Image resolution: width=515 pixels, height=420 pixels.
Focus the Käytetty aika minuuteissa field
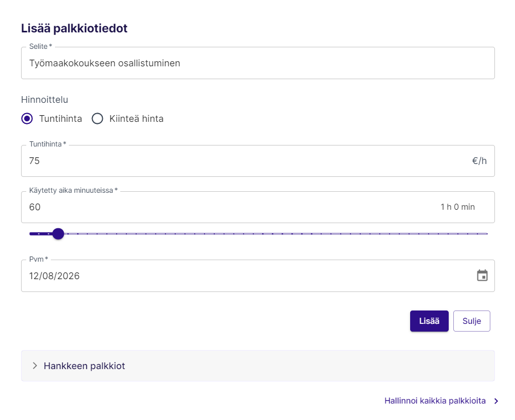click(226, 207)
